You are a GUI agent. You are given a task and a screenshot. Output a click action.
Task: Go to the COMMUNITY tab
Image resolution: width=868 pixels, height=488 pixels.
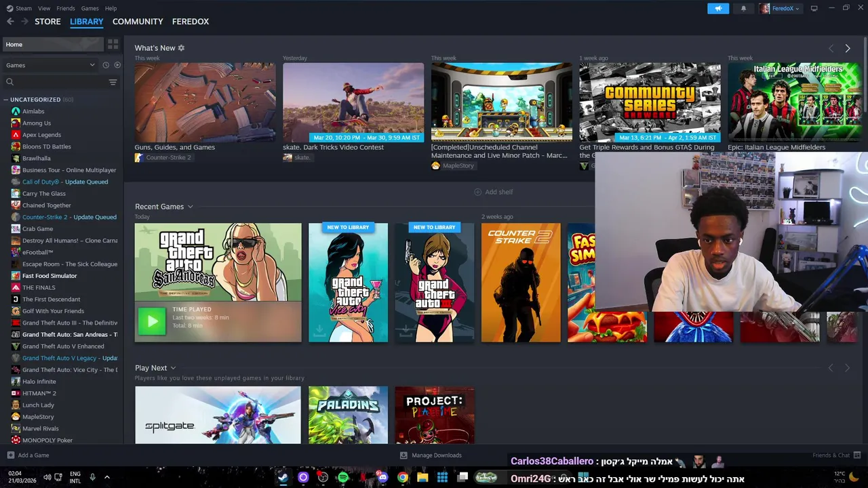tap(138, 22)
